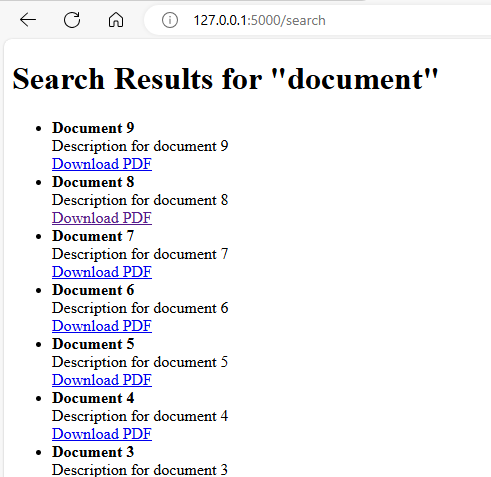Click the Description for document 4 text
491x477 pixels.
[140, 416]
